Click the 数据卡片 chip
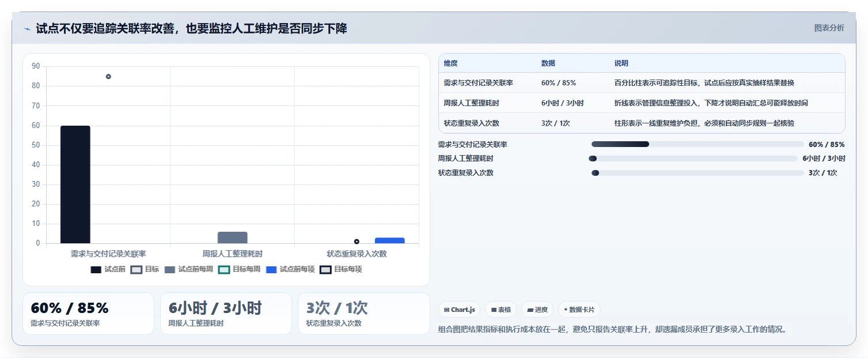Screen dimensions: 868x358 point(579,310)
